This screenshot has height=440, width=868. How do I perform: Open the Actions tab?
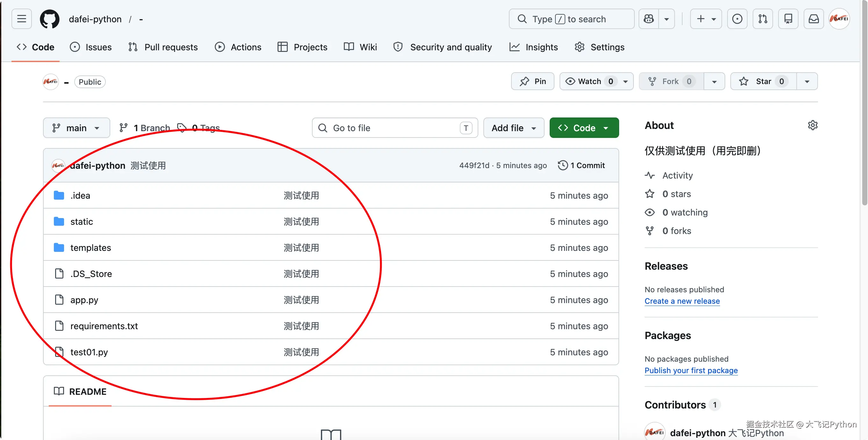click(238, 47)
